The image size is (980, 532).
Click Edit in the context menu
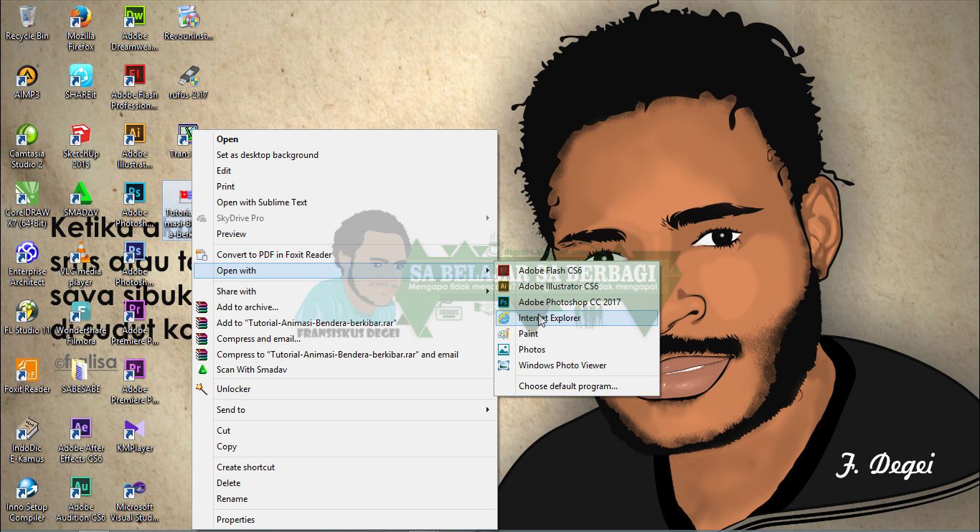click(x=344, y=171)
